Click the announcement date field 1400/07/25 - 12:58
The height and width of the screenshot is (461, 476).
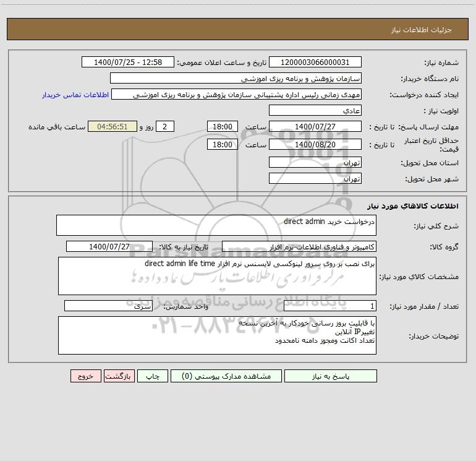click(128, 62)
